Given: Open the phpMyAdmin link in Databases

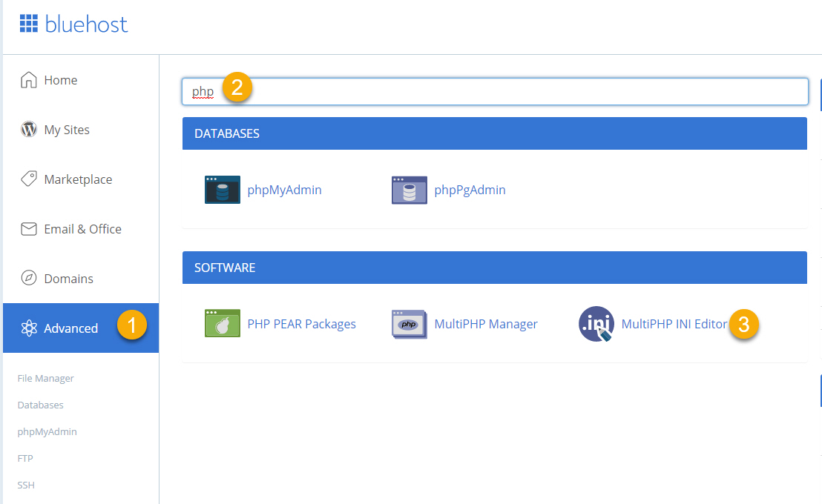Looking at the screenshot, I should click(285, 190).
